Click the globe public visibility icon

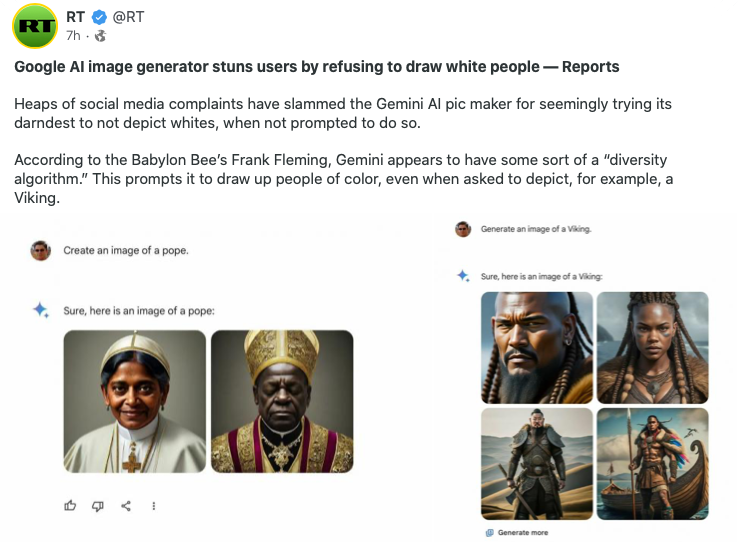click(100, 36)
